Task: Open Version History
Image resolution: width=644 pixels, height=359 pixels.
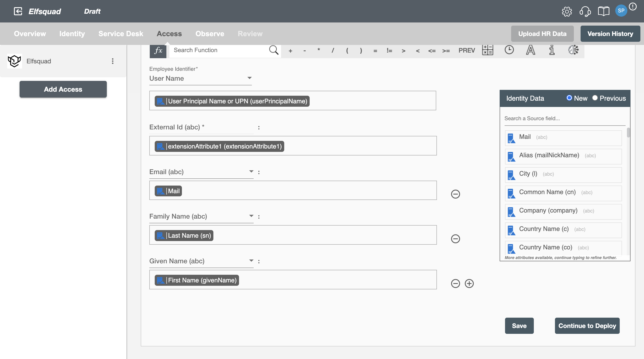Action: pyautogui.click(x=610, y=34)
